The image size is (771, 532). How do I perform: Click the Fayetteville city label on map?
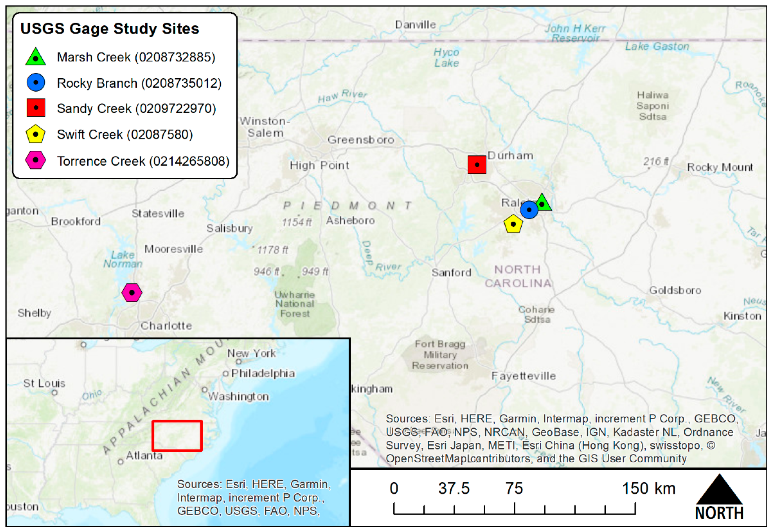point(523,376)
